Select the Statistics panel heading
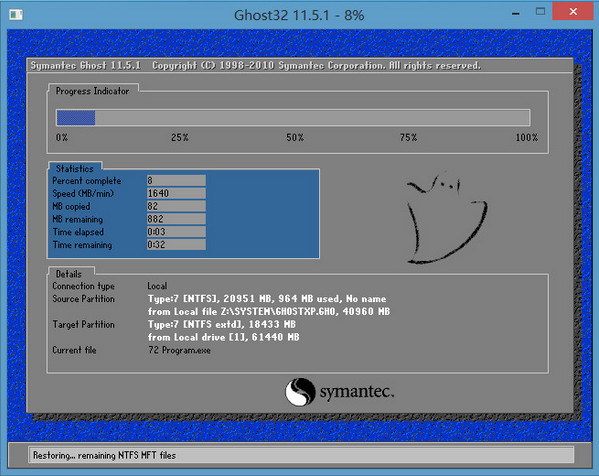This screenshot has width=599, height=476. [74, 168]
